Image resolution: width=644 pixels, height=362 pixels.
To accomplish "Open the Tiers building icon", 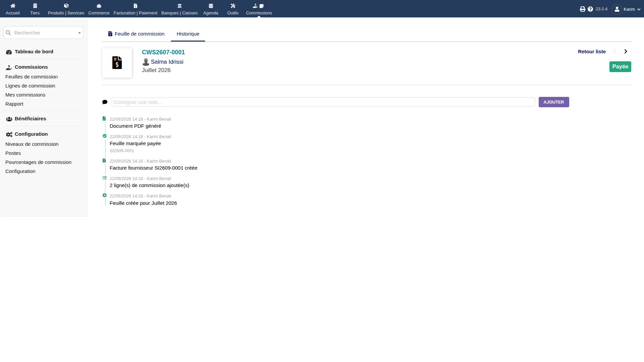I will 35,6.
